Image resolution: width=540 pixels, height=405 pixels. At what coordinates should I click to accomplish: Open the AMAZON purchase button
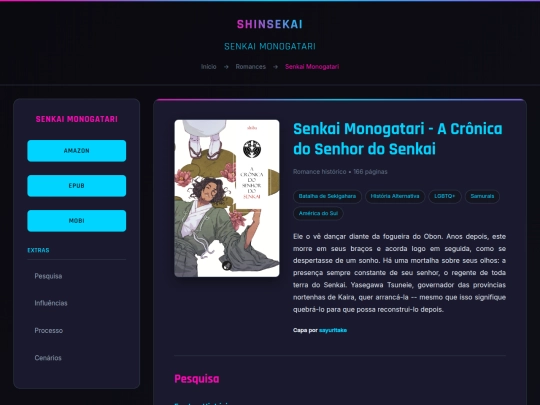click(77, 151)
